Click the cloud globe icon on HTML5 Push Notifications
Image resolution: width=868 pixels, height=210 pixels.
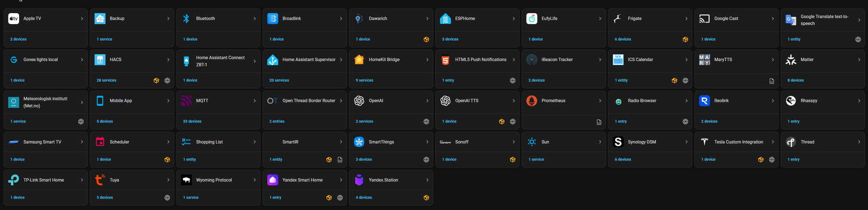(512, 81)
